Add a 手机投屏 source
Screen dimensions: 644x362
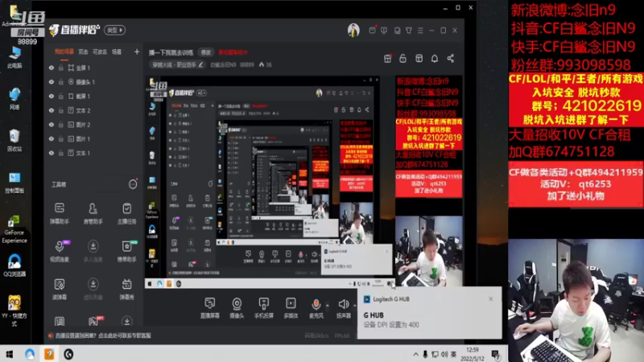(264, 308)
